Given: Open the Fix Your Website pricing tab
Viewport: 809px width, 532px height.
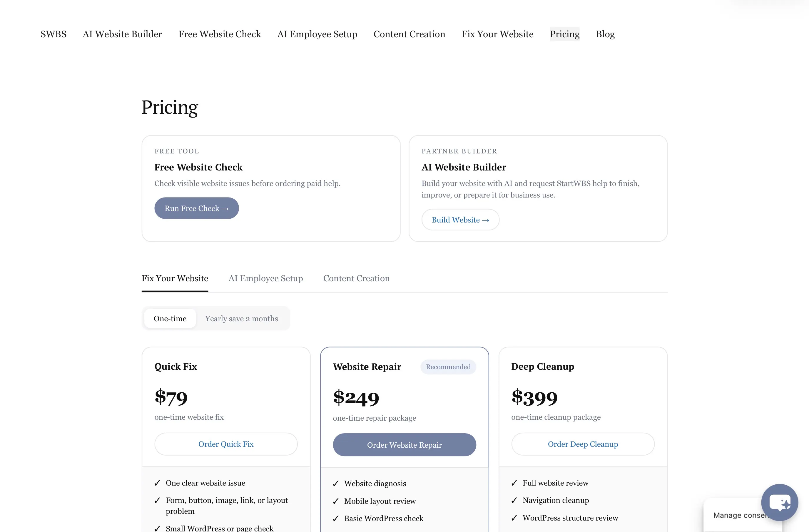Looking at the screenshot, I should 175,278.
